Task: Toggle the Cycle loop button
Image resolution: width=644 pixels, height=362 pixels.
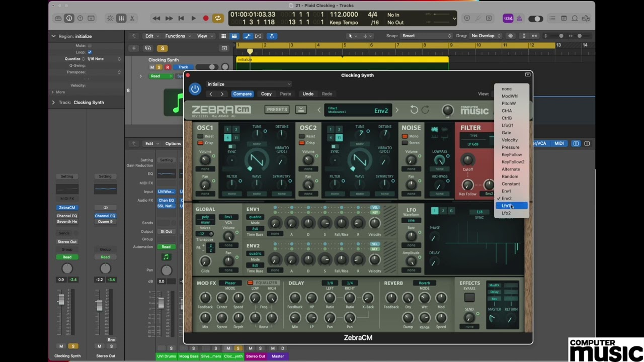Action: coord(218,19)
